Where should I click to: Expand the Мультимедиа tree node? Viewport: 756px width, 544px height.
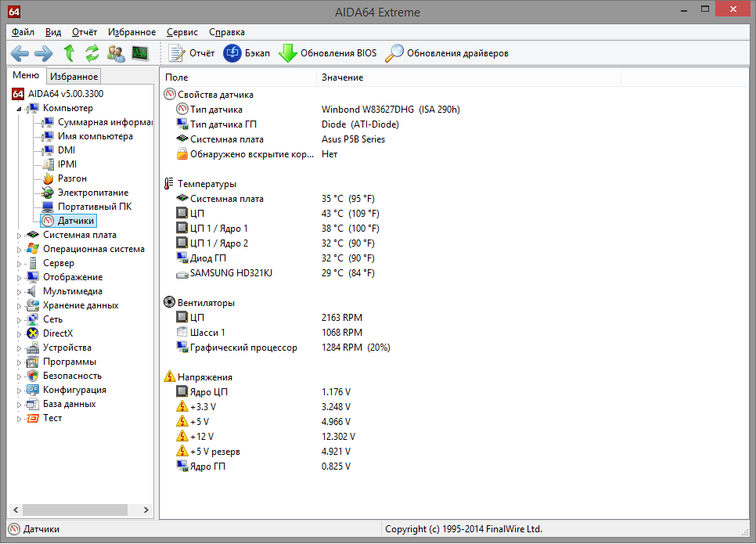pyautogui.click(x=19, y=292)
